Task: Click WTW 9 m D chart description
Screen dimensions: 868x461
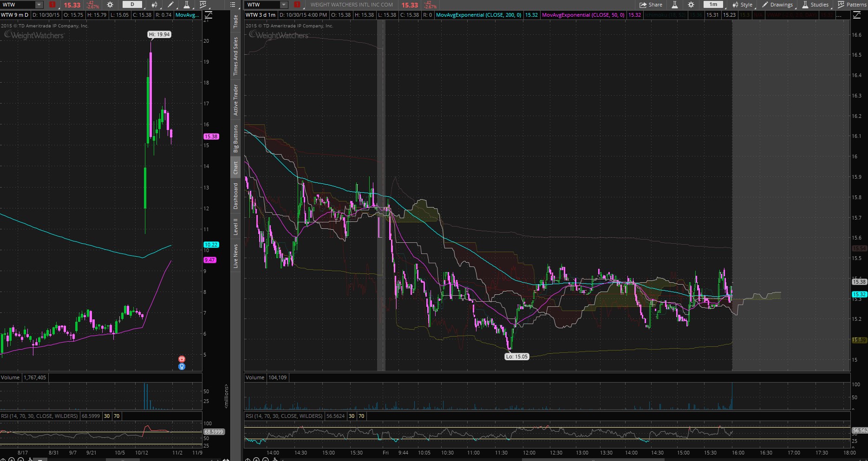Action: [x=14, y=15]
